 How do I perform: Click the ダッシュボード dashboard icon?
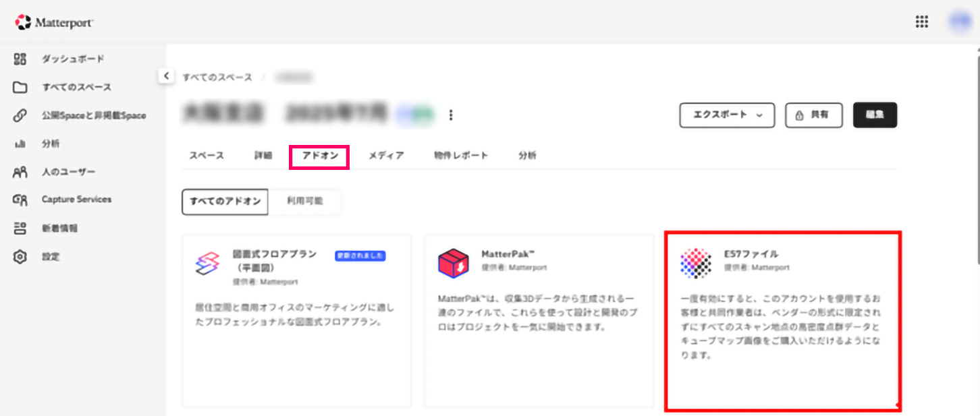(x=20, y=59)
